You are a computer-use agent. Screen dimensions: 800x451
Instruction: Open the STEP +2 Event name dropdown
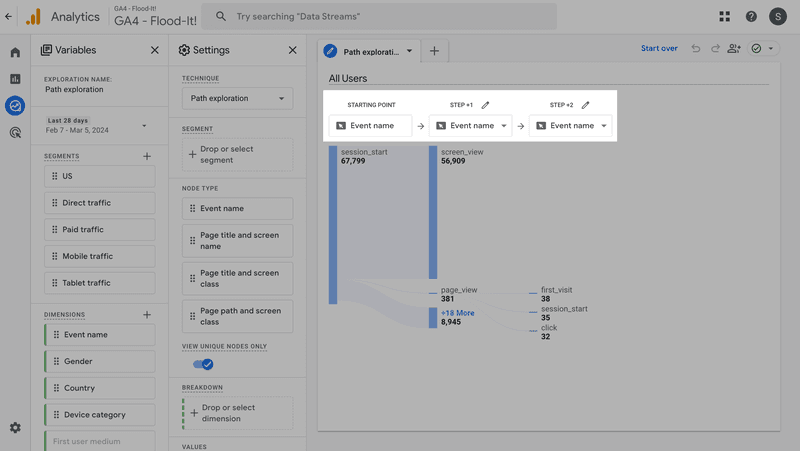(570, 126)
